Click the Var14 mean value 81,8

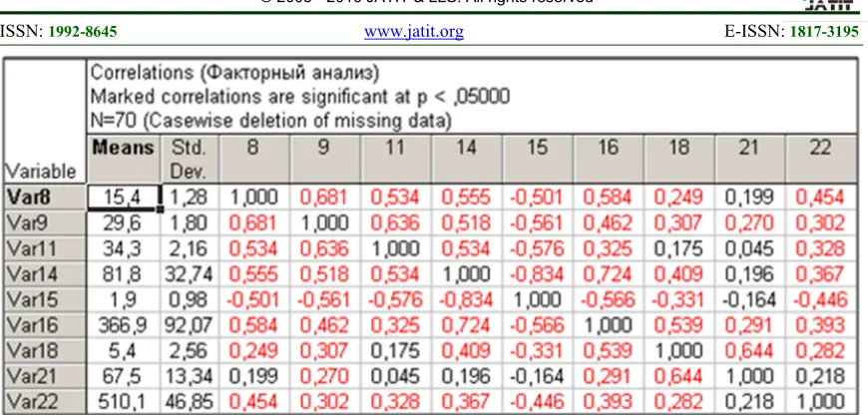coord(124,274)
